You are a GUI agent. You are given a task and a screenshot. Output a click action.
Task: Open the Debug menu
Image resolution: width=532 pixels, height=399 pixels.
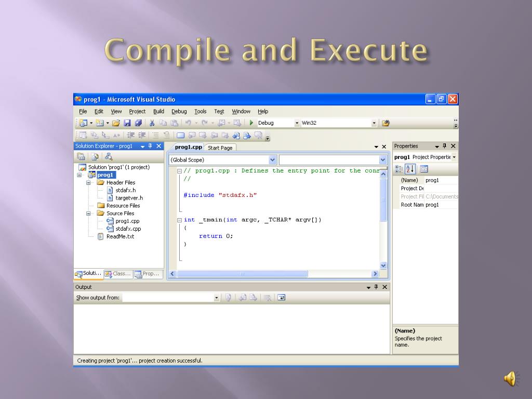pyautogui.click(x=179, y=111)
